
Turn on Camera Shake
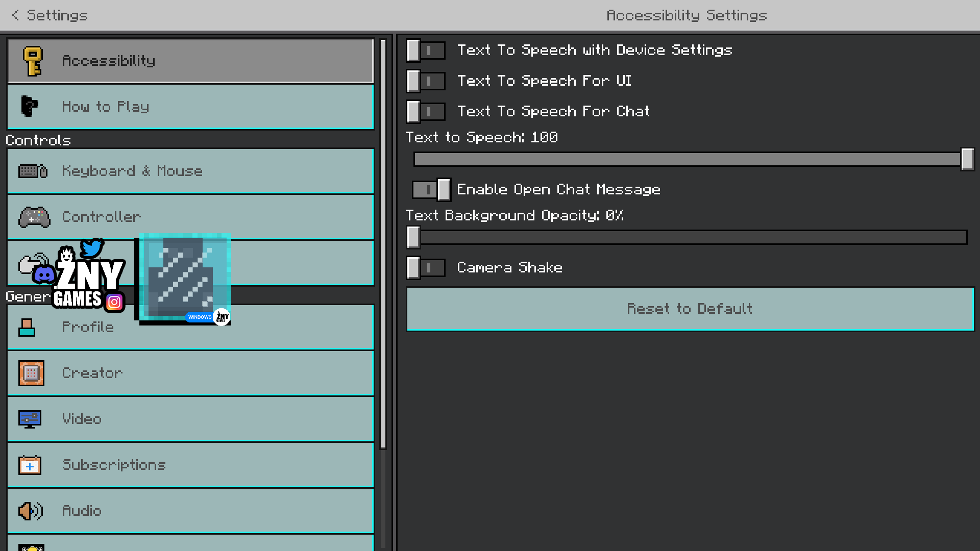(425, 267)
